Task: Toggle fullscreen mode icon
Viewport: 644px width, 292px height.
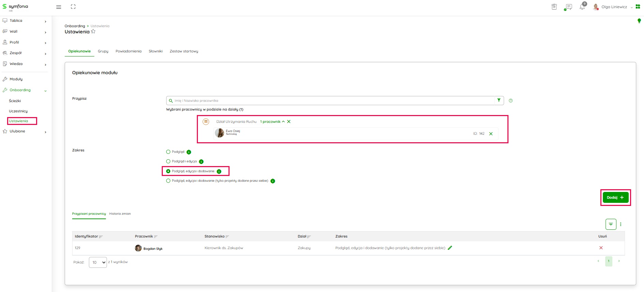Action: click(73, 7)
